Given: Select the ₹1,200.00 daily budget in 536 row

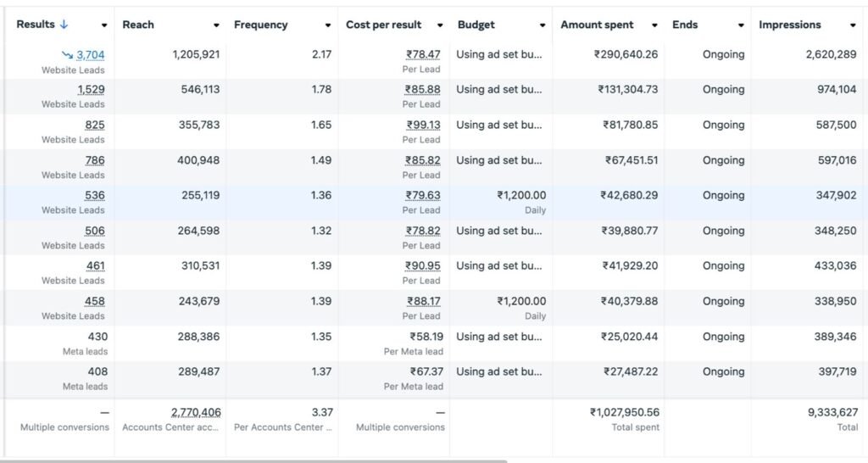Looking at the screenshot, I should (x=521, y=195).
